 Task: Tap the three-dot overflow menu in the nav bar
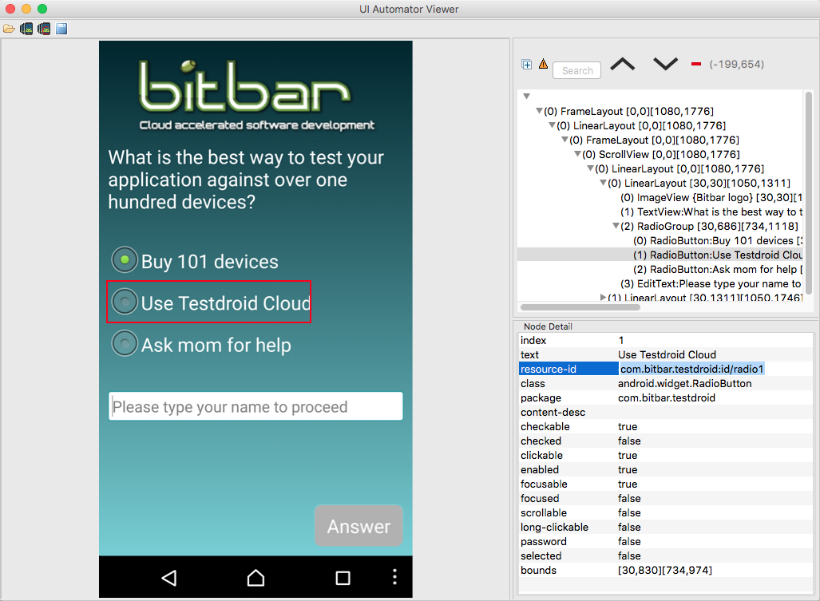tap(395, 576)
